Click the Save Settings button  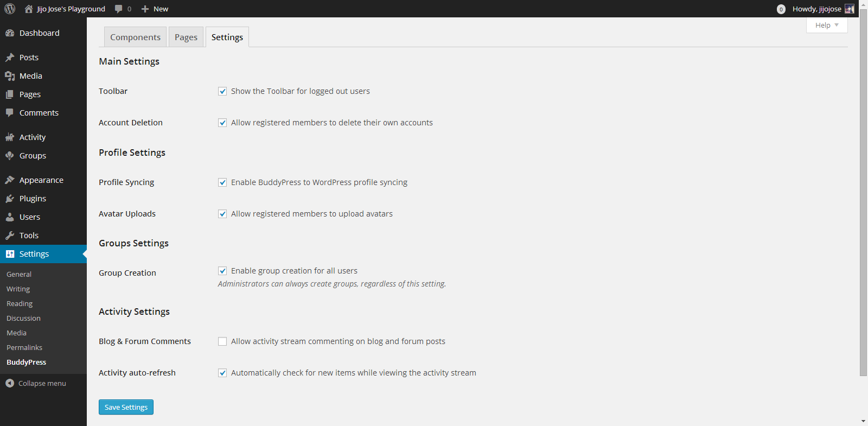click(126, 407)
